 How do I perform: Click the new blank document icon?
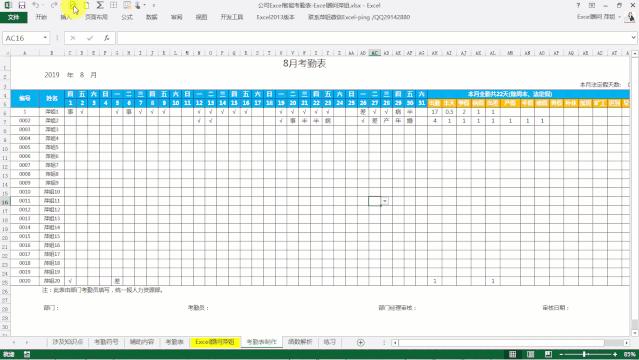click(87, 5)
